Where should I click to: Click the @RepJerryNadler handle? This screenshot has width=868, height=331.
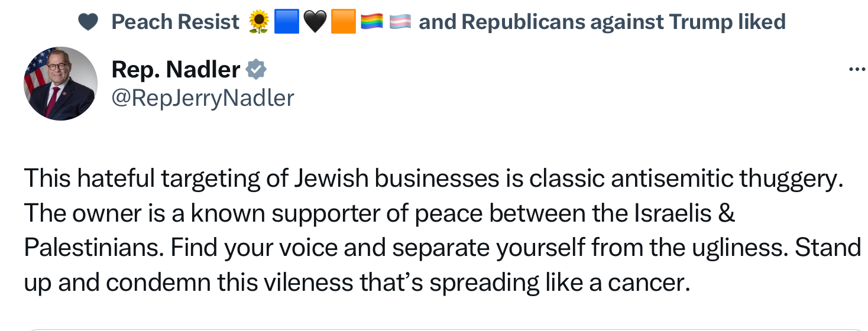pos(202,98)
